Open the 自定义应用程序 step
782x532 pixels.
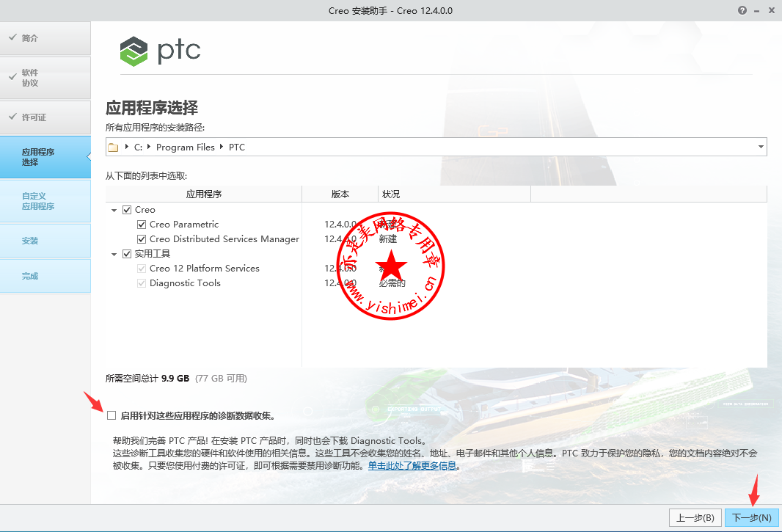pyautogui.click(x=45, y=201)
